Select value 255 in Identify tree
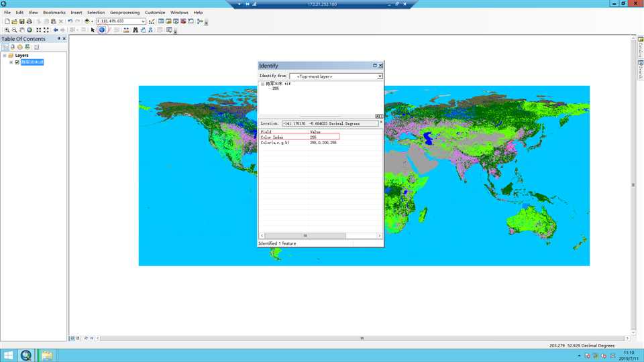 pos(276,88)
